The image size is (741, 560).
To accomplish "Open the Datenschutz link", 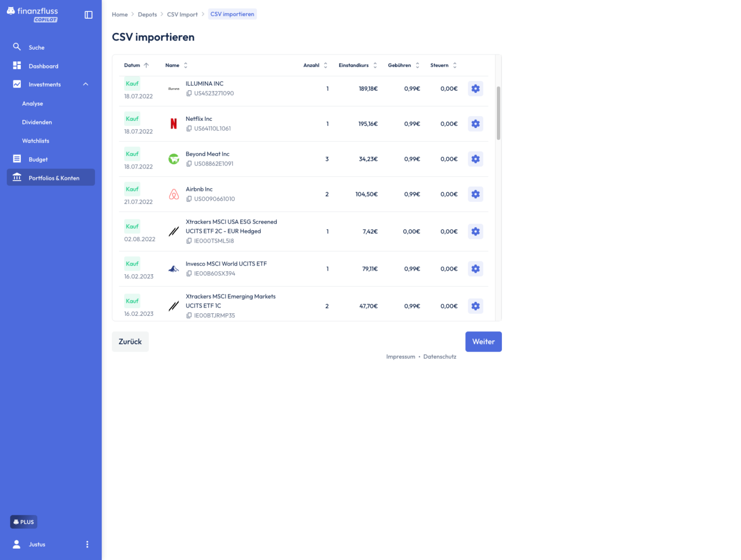I will click(440, 357).
